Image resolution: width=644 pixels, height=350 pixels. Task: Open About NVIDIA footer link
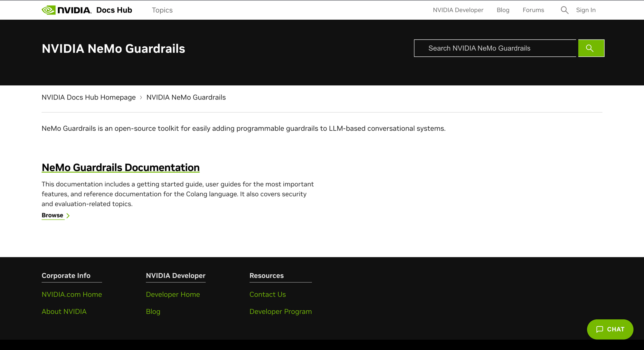tap(64, 311)
